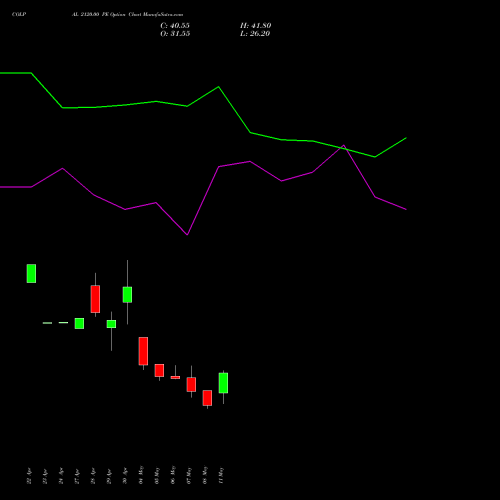The width and height of the screenshot is (500, 500).
Task: Click the close price value C: 40.55
Action: (x=175, y=26)
